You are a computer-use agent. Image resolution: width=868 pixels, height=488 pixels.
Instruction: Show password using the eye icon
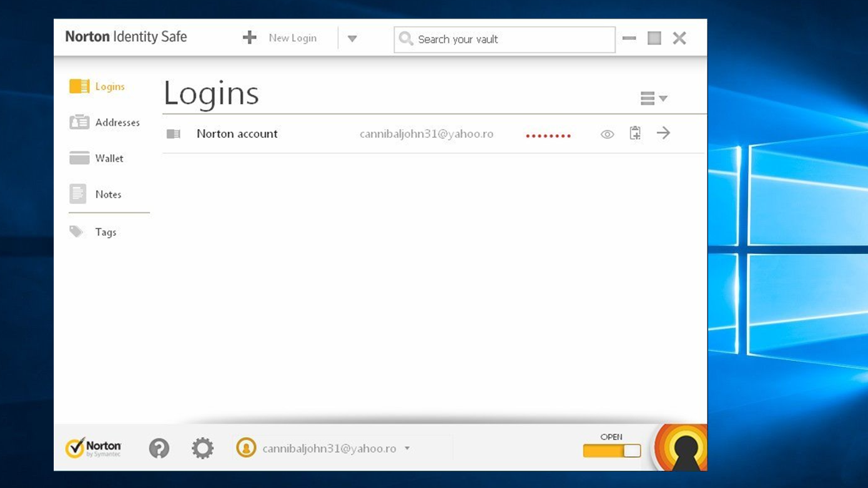[607, 134]
